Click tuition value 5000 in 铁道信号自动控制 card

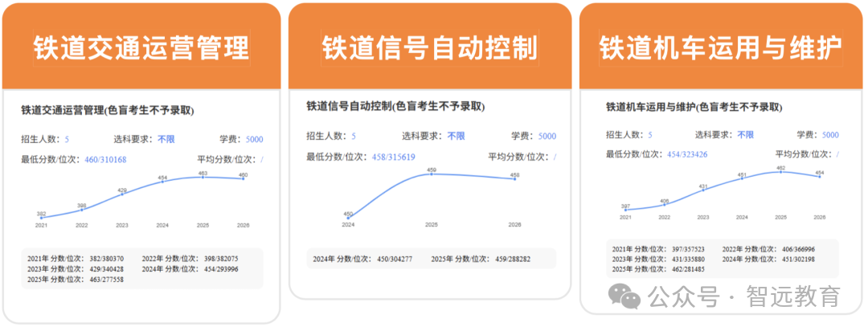click(547, 136)
